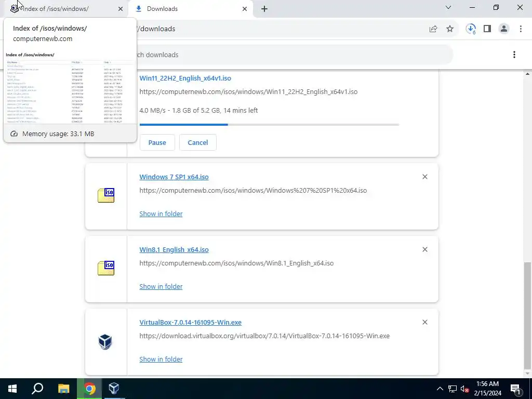
Task: Open a new tab with plus button
Action: pyautogui.click(x=264, y=9)
